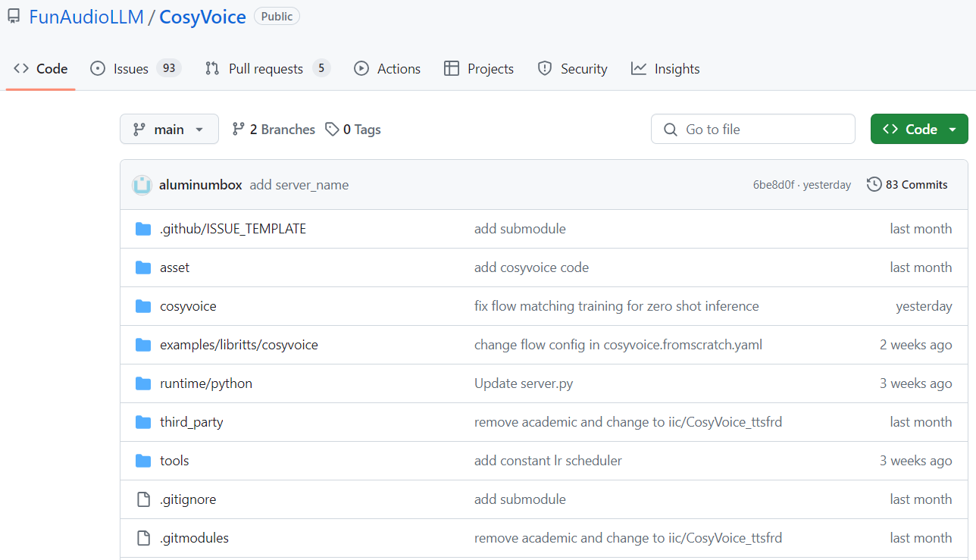The height and width of the screenshot is (560, 976).
Task: Open commit hash 6be8d0f
Action: pos(773,185)
